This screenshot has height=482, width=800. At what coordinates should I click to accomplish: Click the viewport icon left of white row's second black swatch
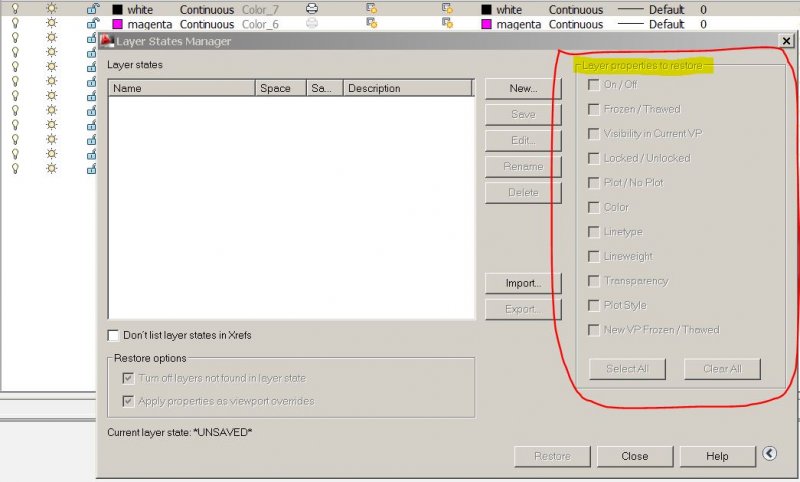(x=447, y=8)
